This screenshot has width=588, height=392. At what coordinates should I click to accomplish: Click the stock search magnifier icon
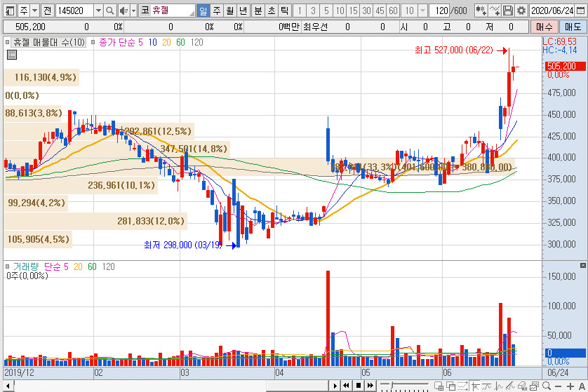(110, 11)
